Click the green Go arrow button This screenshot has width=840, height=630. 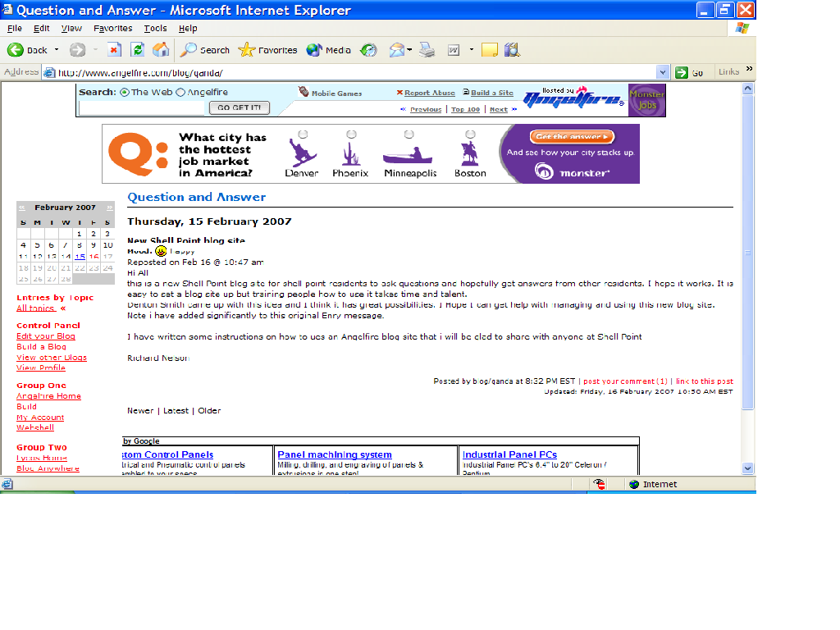pos(682,72)
